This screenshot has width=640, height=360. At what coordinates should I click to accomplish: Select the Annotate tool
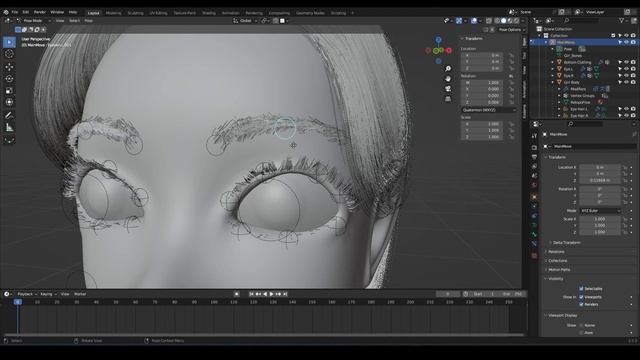[9, 116]
